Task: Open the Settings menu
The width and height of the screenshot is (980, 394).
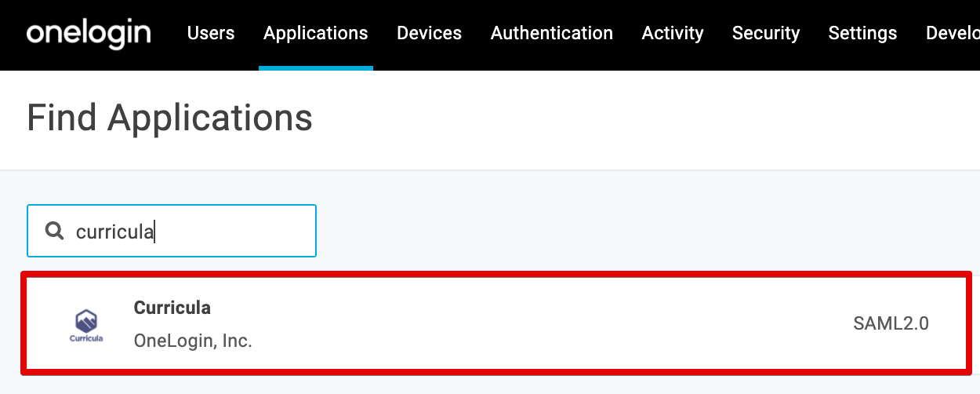Action: pyautogui.click(x=862, y=34)
